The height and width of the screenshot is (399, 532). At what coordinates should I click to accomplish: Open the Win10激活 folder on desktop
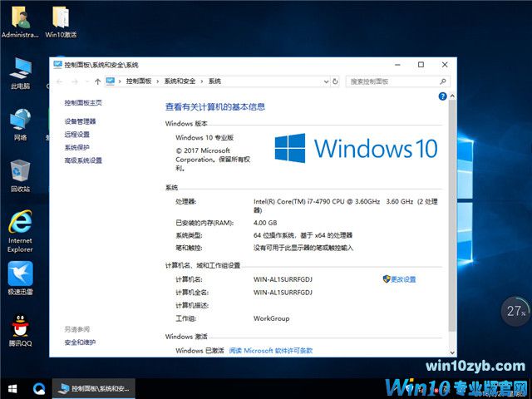point(61,22)
